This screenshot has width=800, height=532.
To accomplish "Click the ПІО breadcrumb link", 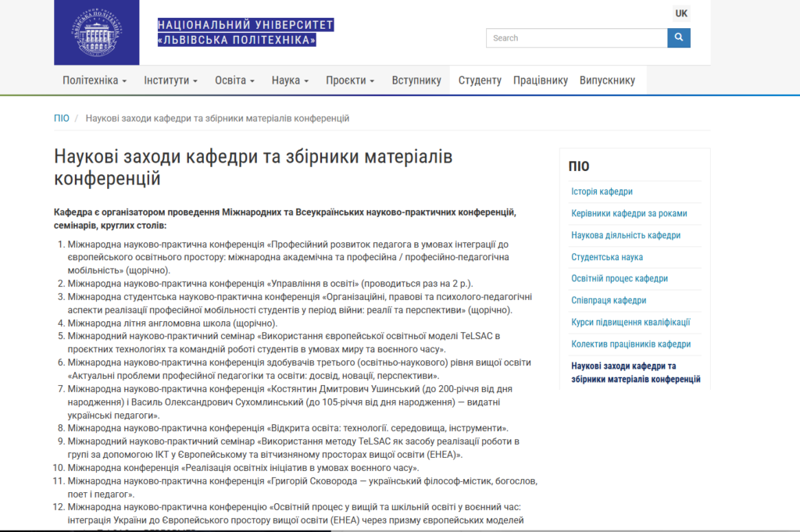I will [62, 118].
